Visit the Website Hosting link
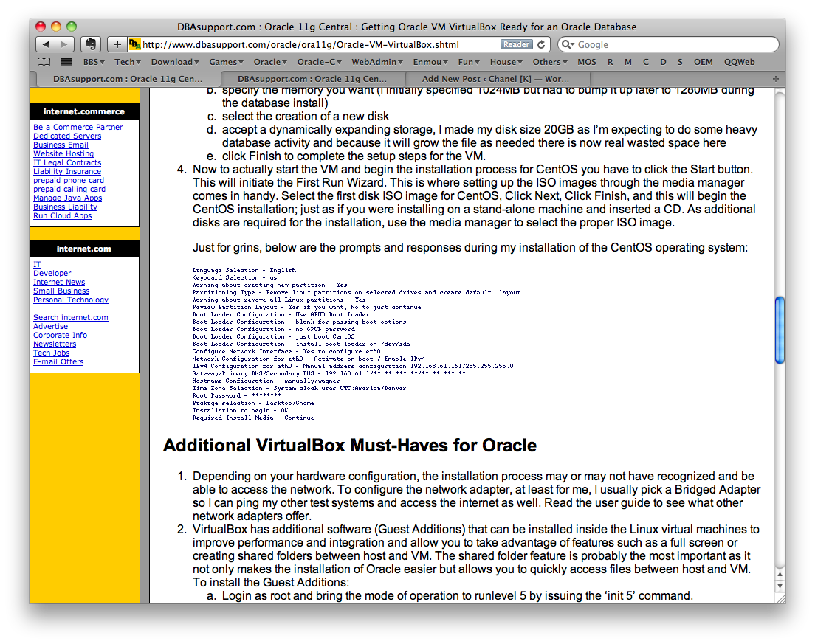 point(63,153)
